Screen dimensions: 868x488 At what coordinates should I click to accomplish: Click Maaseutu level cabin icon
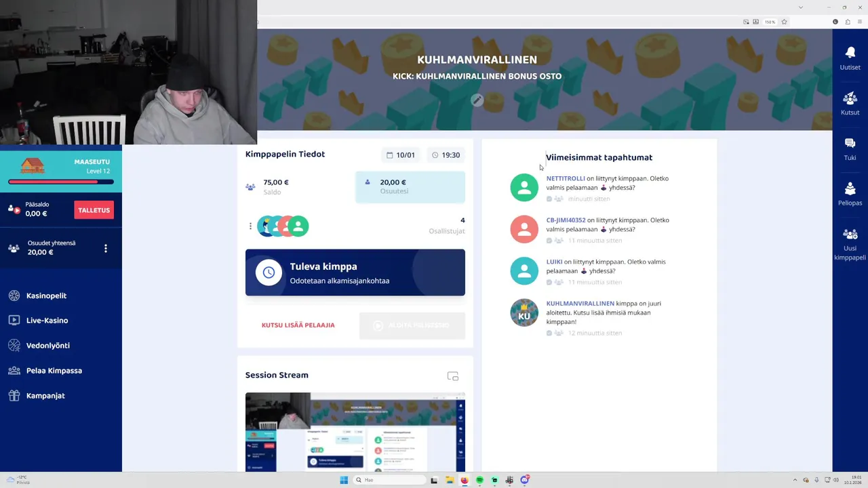[32, 166]
